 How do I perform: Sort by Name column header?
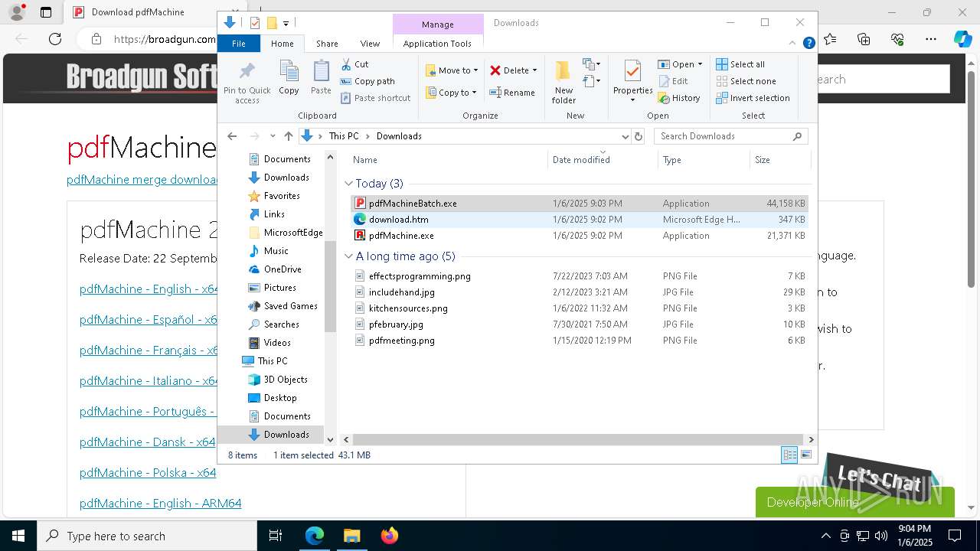(x=449, y=160)
